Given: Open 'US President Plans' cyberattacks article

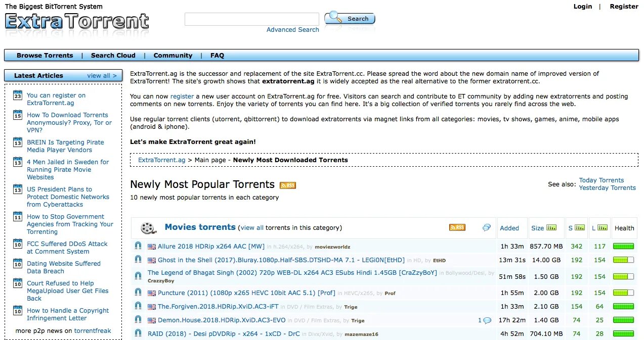Looking at the screenshot, I should tap(68, 197).
